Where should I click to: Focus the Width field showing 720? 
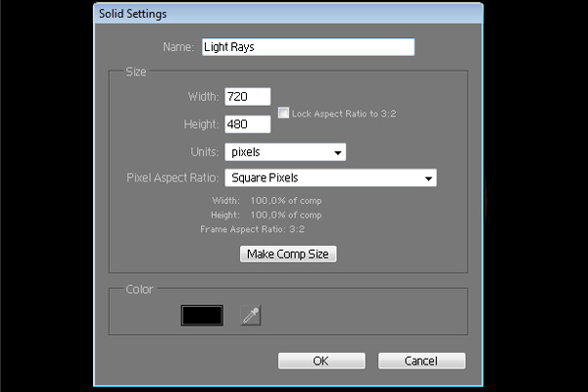(x=248, y=97)
